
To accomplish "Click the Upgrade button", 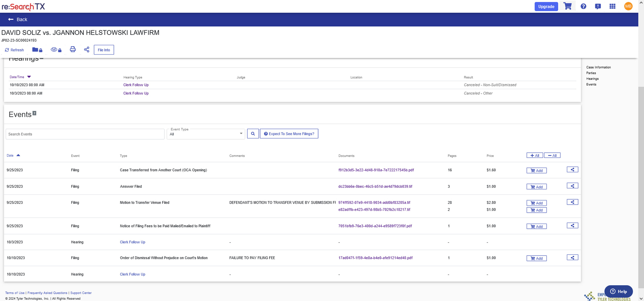I will click(x=546, y=6).
